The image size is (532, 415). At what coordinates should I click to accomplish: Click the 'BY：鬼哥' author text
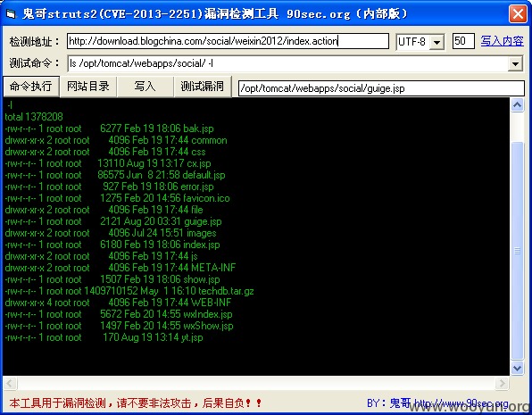[x=389, y=403]
